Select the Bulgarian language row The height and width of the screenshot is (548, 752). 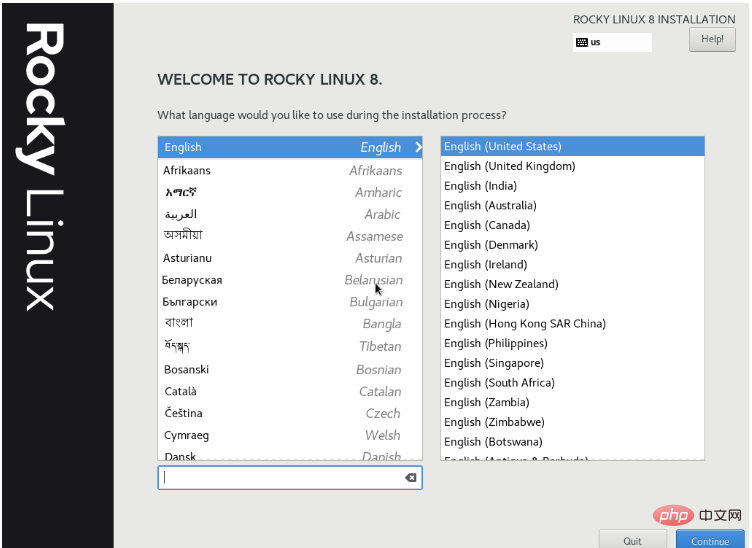[x=289, y=302]
